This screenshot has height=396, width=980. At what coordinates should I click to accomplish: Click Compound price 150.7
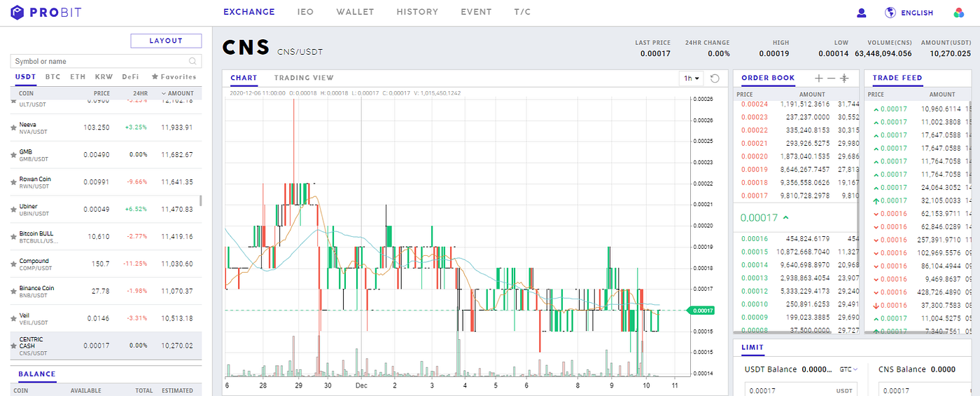[x=100, y=264]
